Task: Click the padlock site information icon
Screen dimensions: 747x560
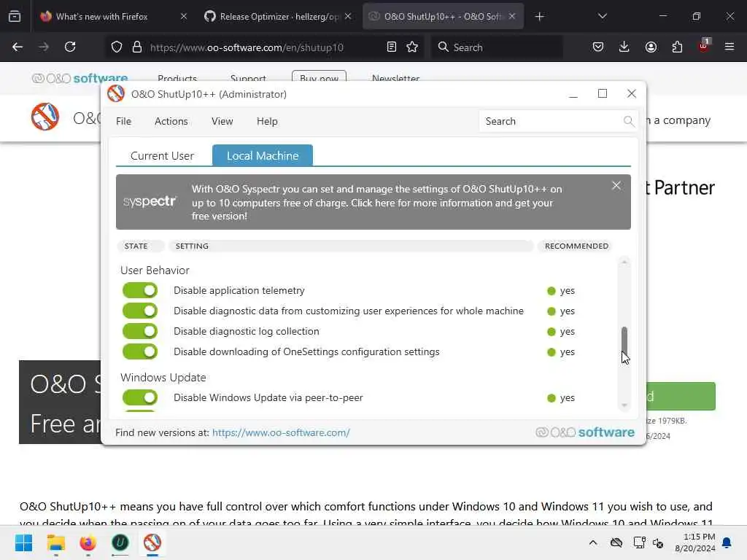Action: click(x=137, y=47)
